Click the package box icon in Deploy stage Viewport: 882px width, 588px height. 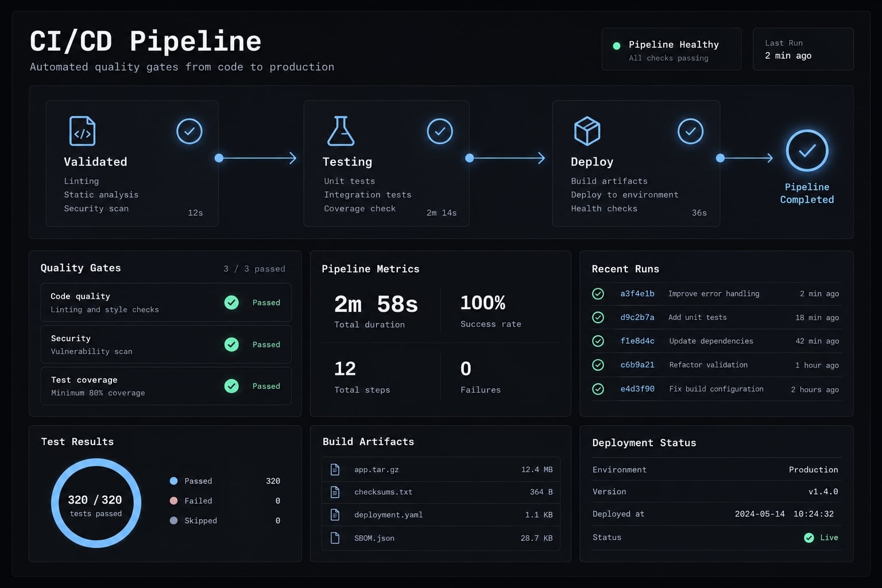click(x=587, y=131)
